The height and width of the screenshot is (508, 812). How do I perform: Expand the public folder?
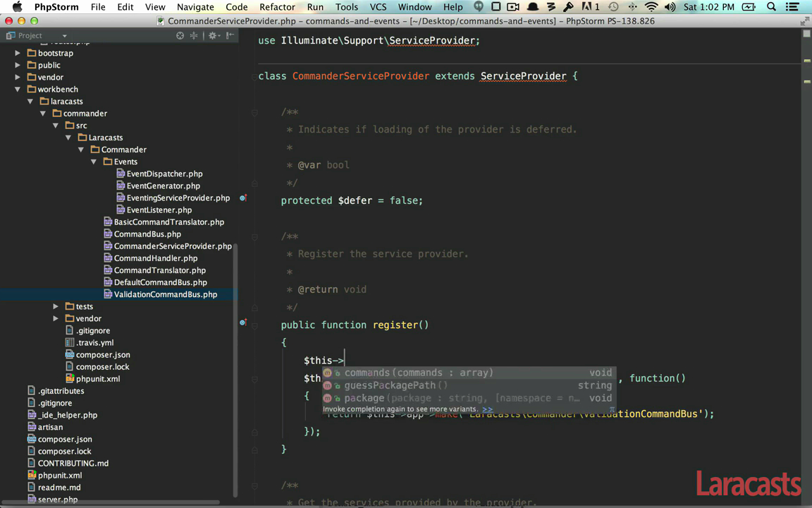click(x=18, y=65)
